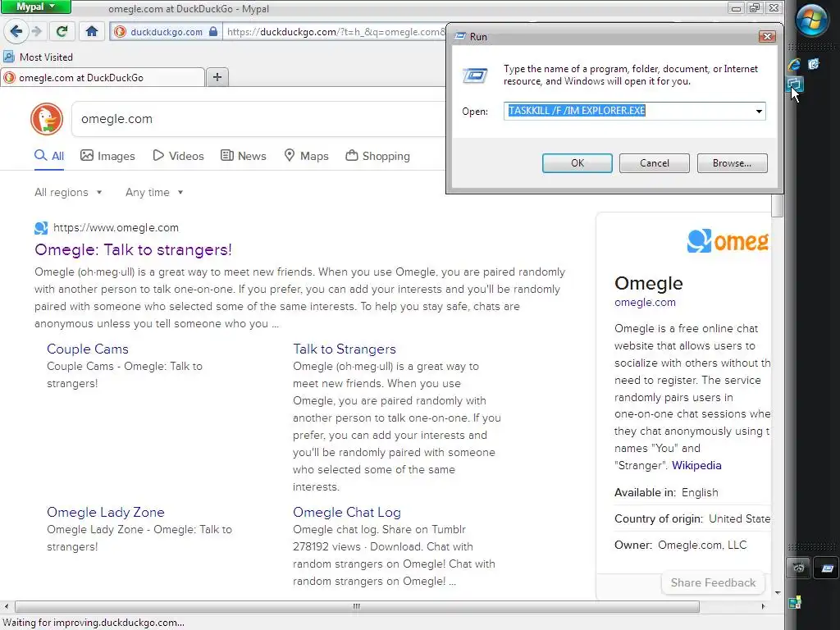Click the omegle.com link in info panel
Viewport: 840px width, 630px height.
[645, 302]
